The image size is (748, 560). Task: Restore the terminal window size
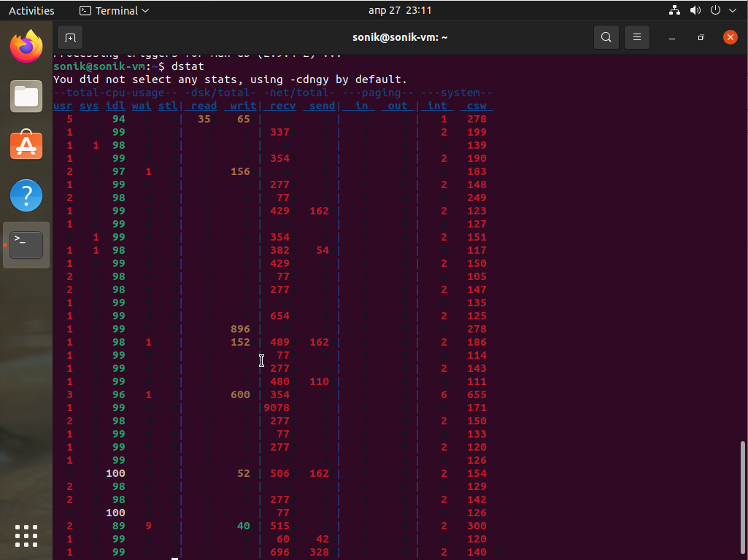(701, 37)
